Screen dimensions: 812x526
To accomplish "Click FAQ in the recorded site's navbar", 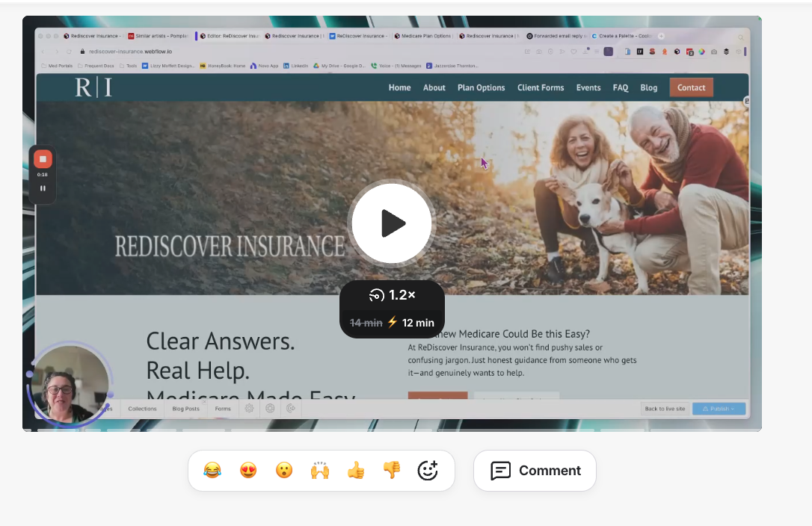I will pos(621,87).
